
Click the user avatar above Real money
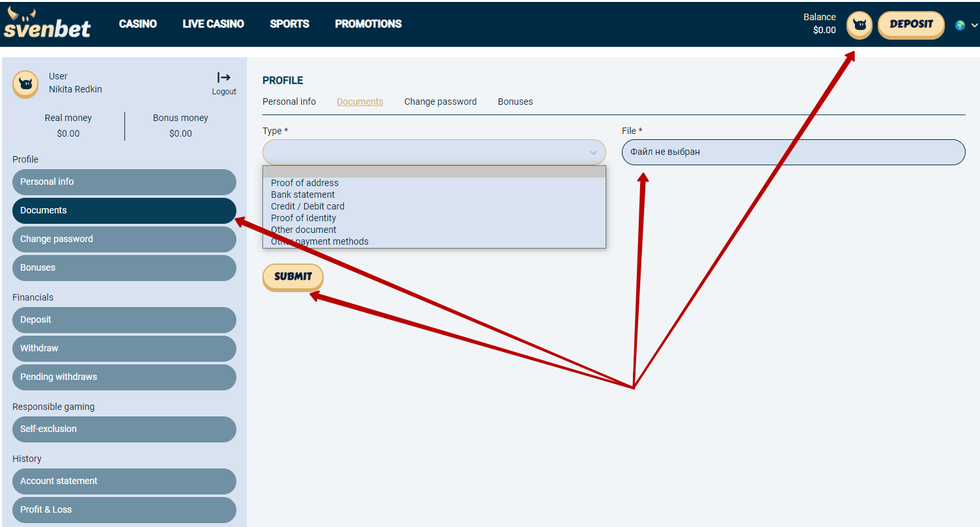pos(25,84)
